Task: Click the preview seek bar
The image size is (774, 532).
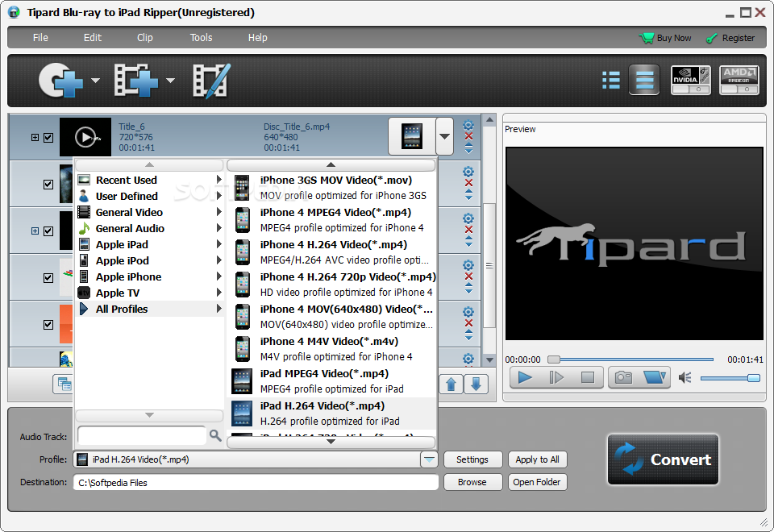Action: click(x=630, y=360)
